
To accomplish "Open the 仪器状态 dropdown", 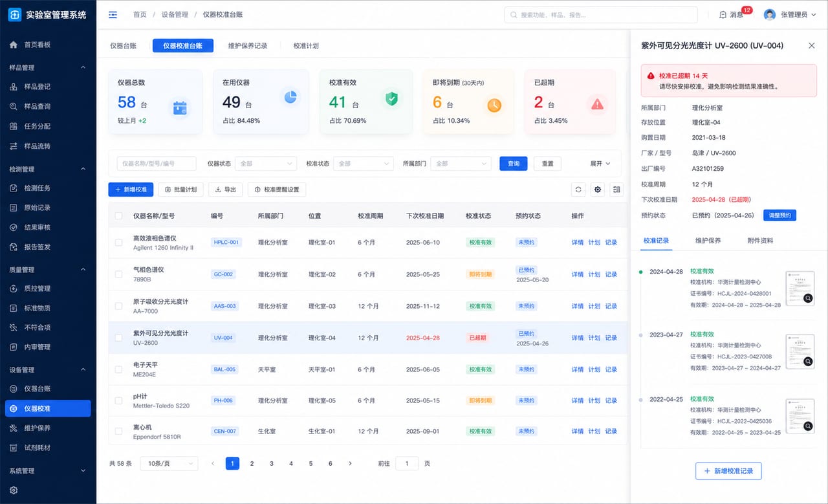I will [x=265, y=164].
